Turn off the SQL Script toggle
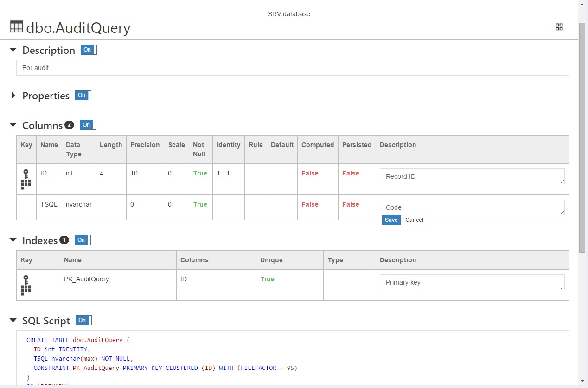The height and width of the screenshot is (388, 588). coord(83,320)
